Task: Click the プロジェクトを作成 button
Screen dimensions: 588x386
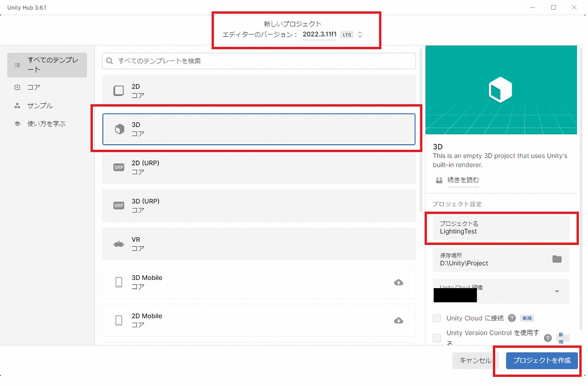Action: coord(542,361)
